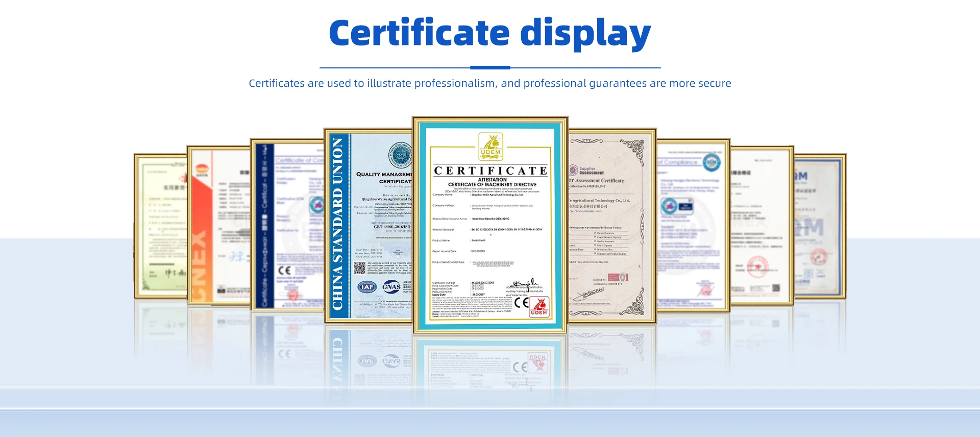
Task: Open the rightmost QM certificate
Action: pos(820,226)
